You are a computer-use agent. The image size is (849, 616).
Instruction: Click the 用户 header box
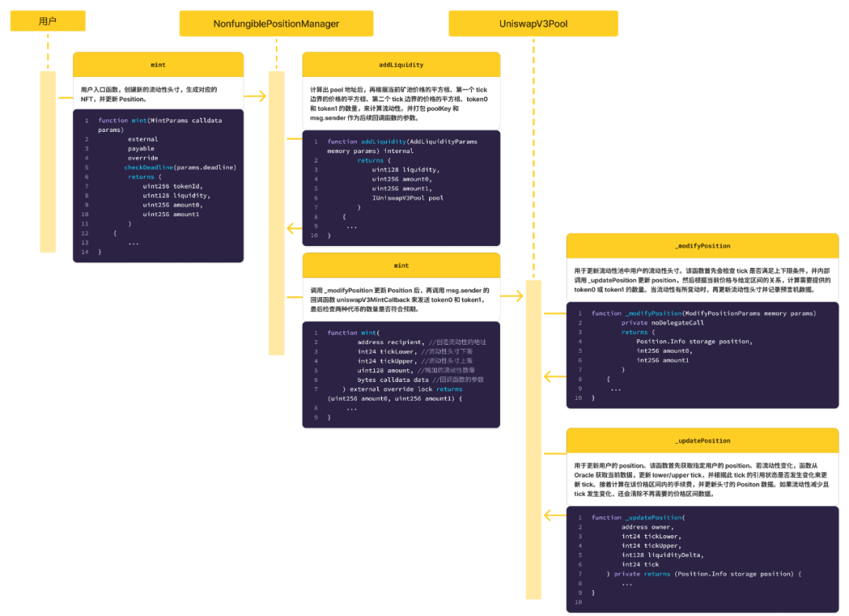click(48, 21)
